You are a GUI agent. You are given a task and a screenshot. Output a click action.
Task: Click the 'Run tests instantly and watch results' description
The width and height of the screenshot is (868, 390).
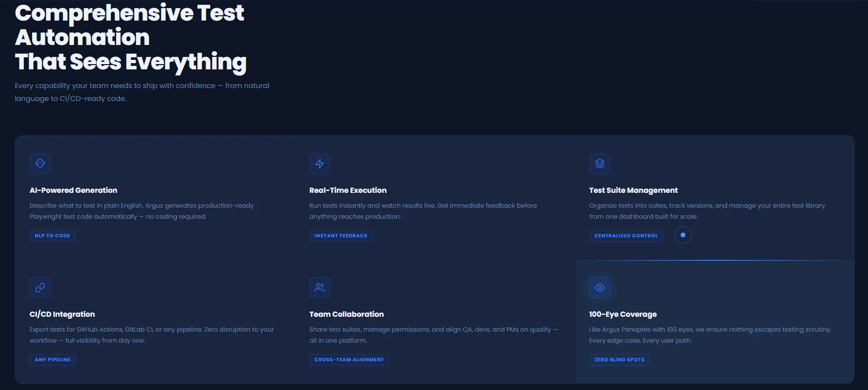pos(423,211)
